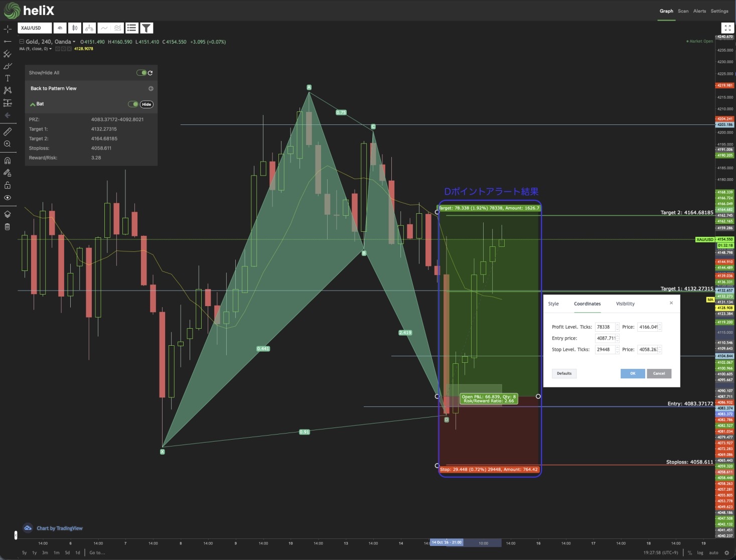The width and height of the screenshot is (736, 560).
Task: Click the Hide button for Bat pattern
Action: pos(146,104)
